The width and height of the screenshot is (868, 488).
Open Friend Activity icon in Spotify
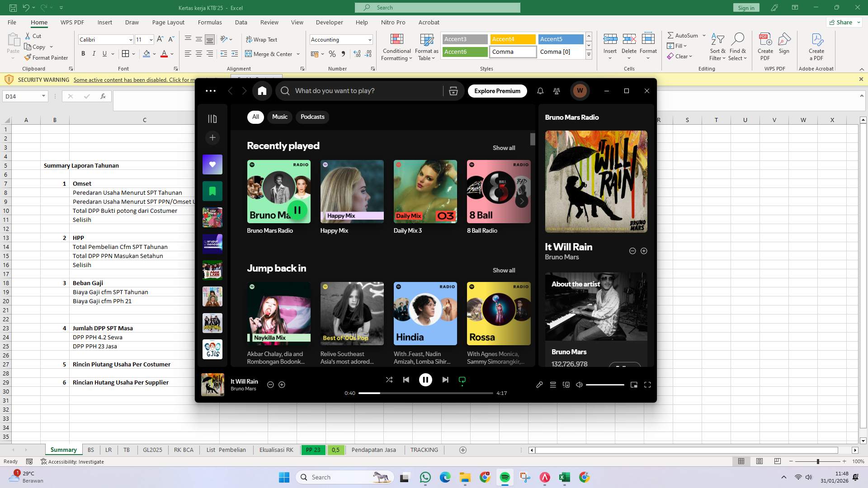coord(557,91)
